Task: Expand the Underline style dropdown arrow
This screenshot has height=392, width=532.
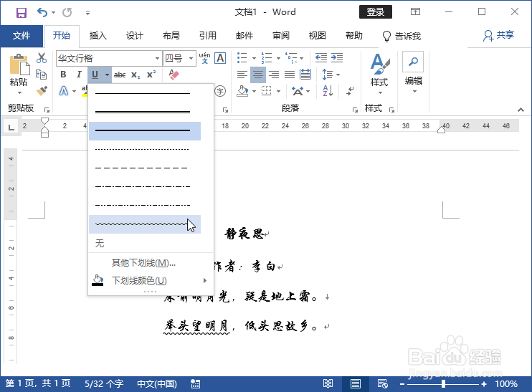Action: tap(107, 75)
